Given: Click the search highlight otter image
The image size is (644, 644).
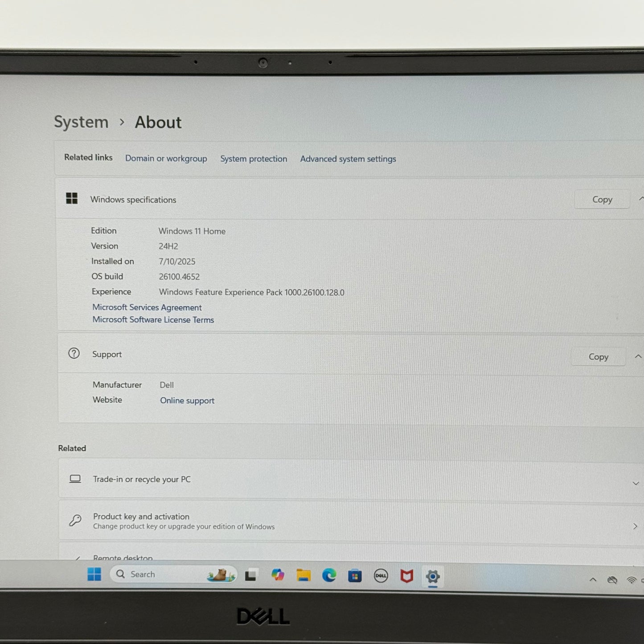Looking at the screenshot, I should pos(221,575).
